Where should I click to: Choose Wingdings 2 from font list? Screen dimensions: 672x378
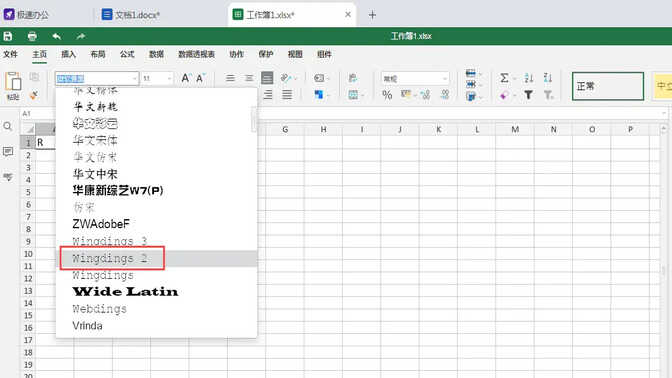(156, 258)
